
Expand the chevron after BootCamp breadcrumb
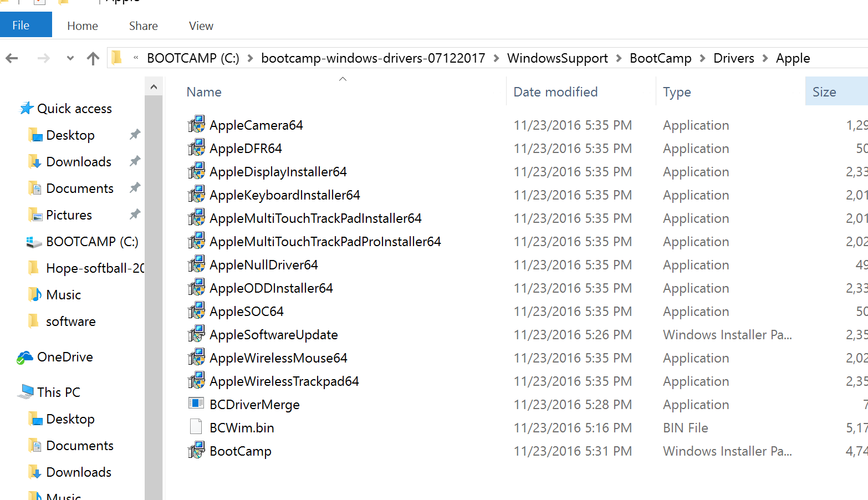702,58
